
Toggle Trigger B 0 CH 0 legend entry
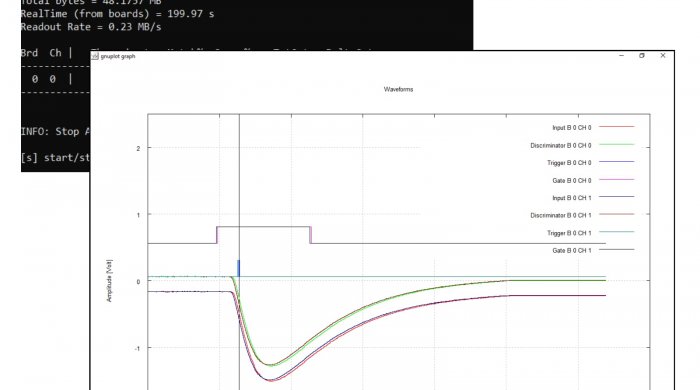pyautogui.click(x=569, y=163)
